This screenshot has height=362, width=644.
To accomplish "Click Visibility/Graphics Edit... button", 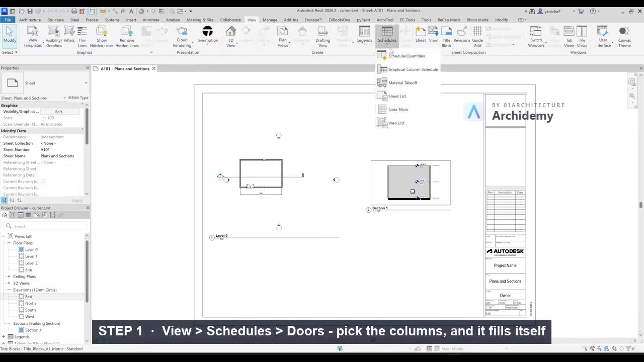I will tap(60, 112).
